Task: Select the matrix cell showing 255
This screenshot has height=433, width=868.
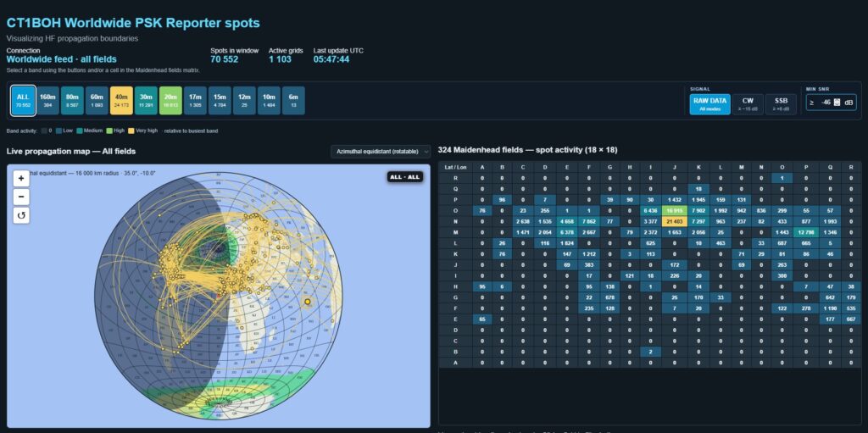Action: coord(545,210)
